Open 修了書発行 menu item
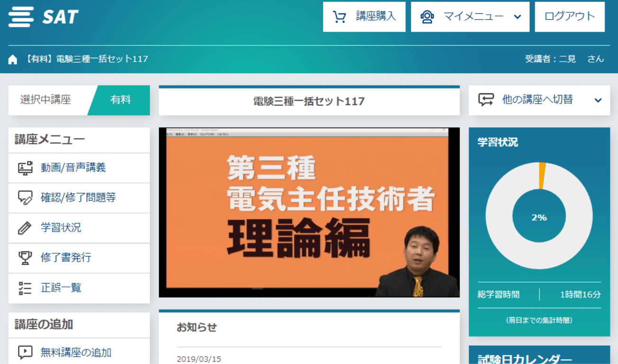Screen dimensions: 618x364 click(66, 258)
